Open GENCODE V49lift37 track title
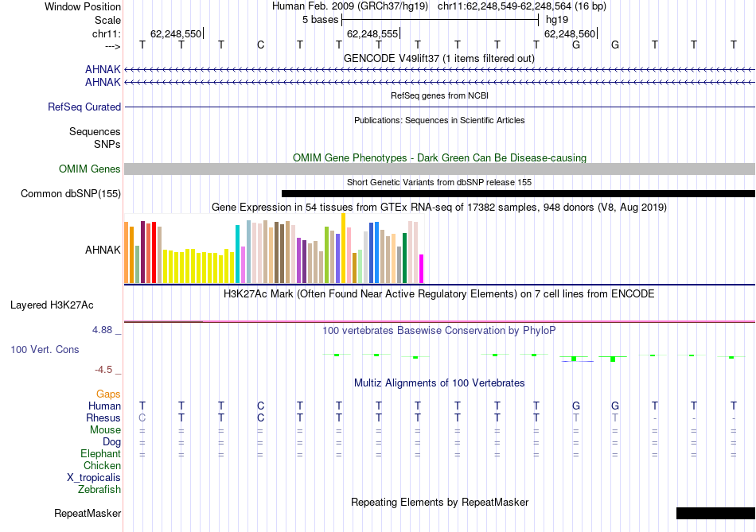The image size is (756, 532). 439,58
